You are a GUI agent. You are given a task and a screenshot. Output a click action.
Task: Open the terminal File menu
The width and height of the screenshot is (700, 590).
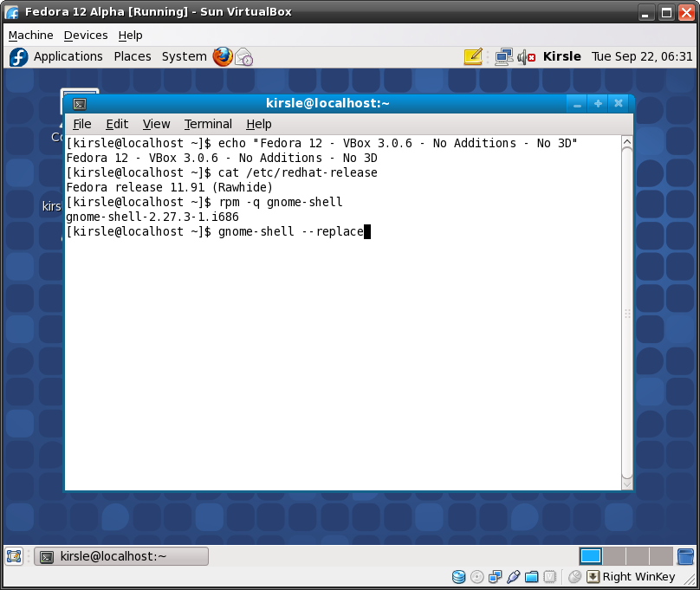point(82,124)
